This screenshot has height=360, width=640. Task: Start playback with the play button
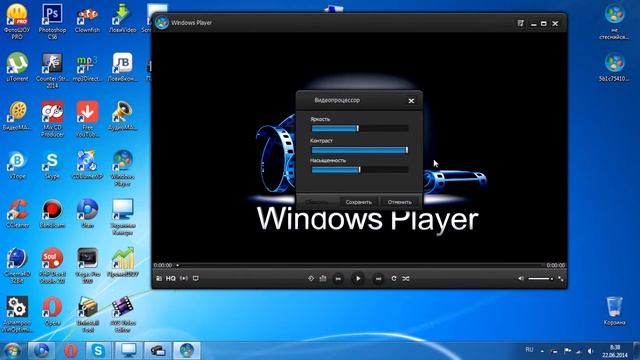358,278
